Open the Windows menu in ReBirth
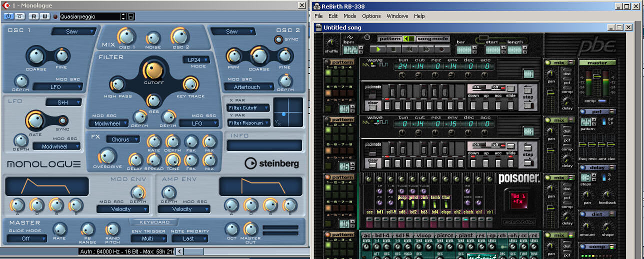Image resolution: width=644 pixels, height=259 pixels. coord(397,16)
